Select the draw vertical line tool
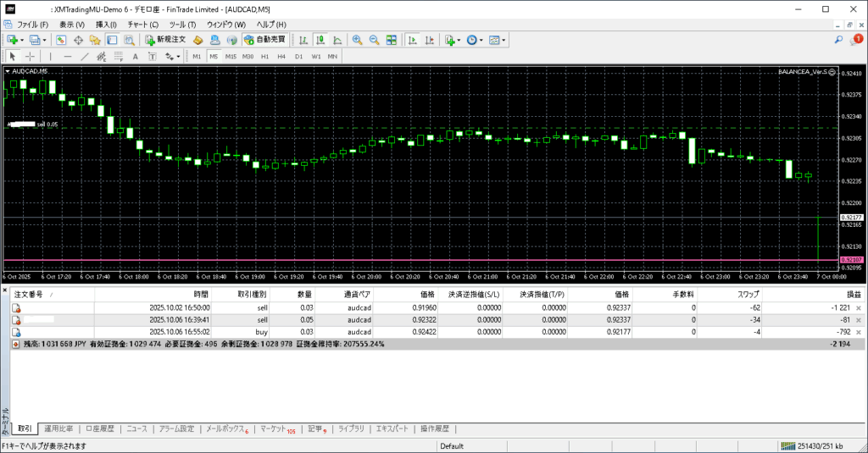Image resolution: width=868 pixels, height=453 pixels. pyautogui.click(x=50, y=57)
